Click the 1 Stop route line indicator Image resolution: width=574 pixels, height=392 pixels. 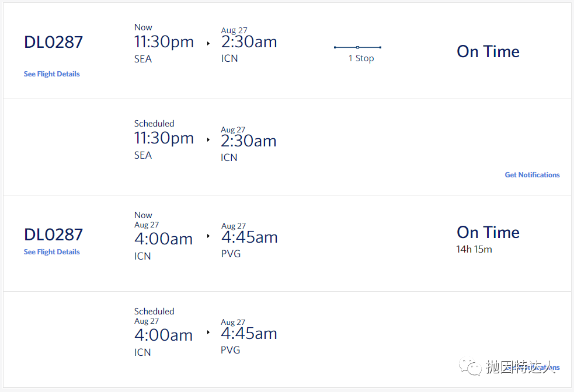[357, 47]
